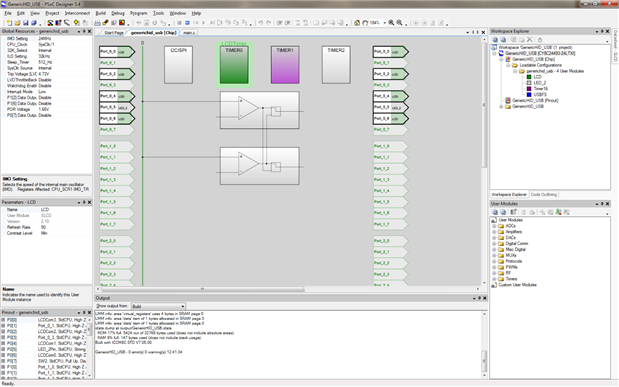Open the Interconnect menu
Image resolution: width=619 pixels, height=387 pixels.
[x=77, y=13]
